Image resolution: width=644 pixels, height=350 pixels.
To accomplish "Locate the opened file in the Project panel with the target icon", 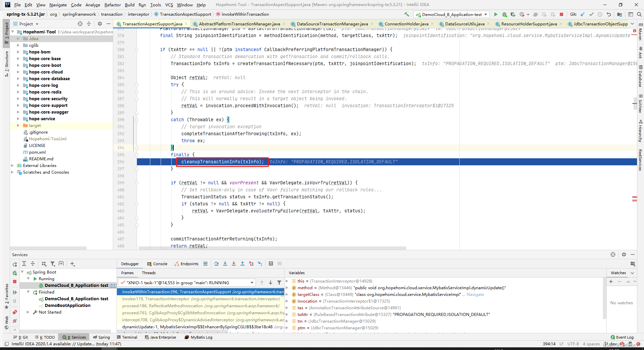I will click(80, 24).
